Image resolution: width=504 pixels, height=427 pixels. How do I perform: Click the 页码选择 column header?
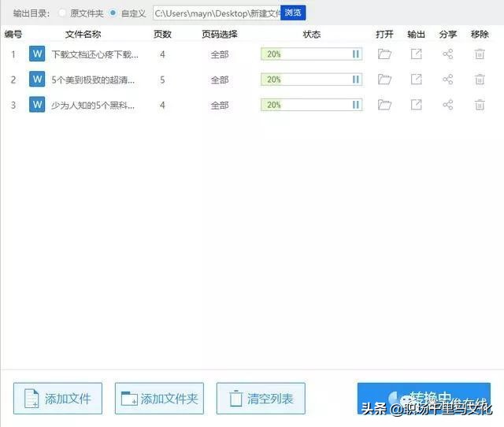pos(220,35)
